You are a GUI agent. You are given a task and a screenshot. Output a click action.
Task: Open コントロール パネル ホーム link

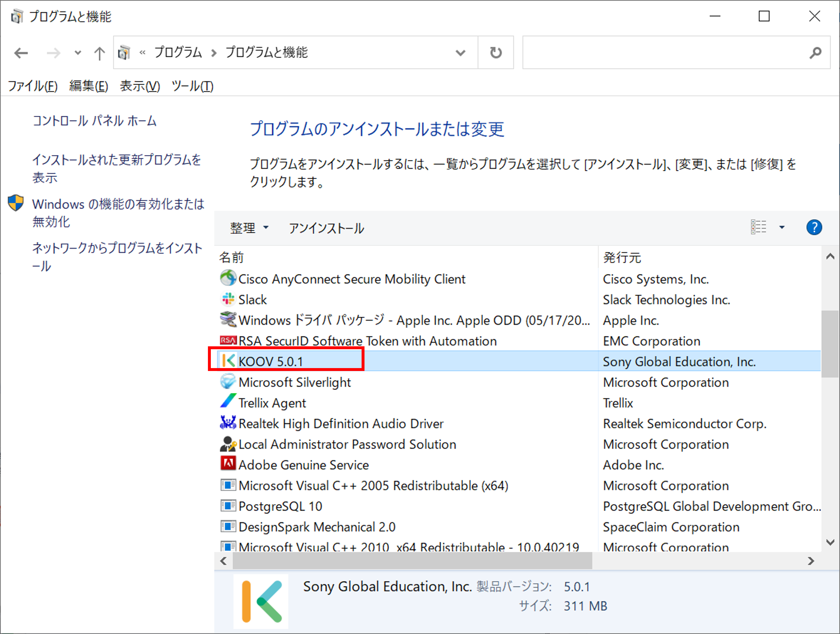(x=95, y=121)
